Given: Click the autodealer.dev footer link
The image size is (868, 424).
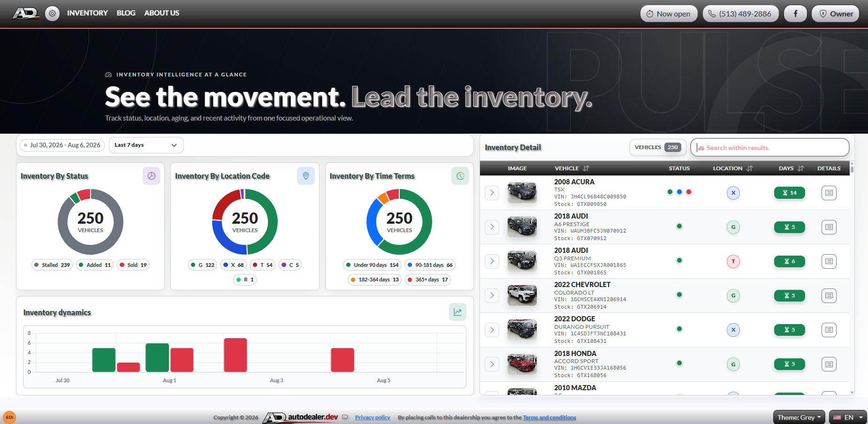Looking at the screenshot, I should (300, 417).
